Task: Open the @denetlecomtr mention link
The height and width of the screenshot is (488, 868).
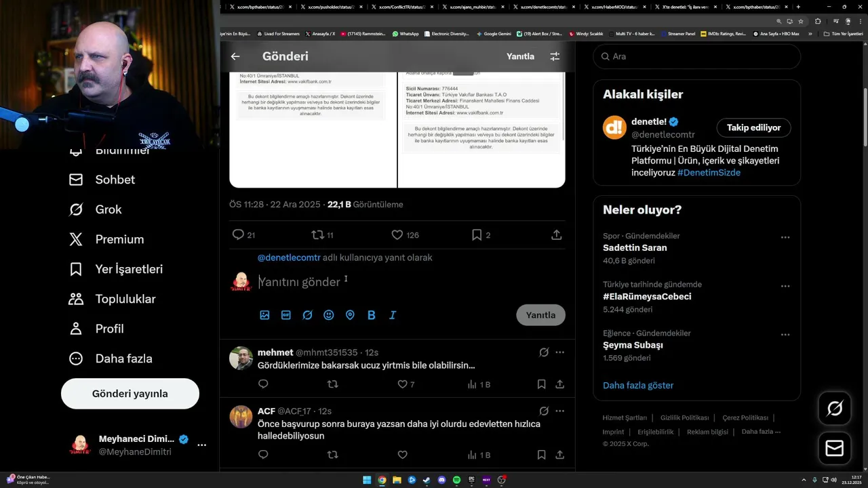Action: [289, 258]
